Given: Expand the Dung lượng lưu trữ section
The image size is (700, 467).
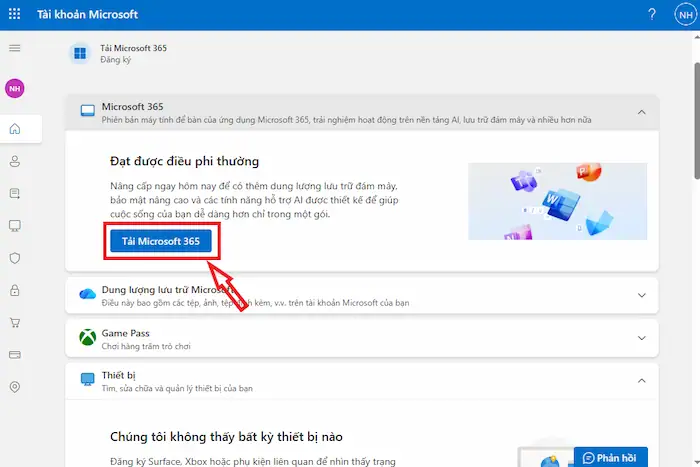Looking at the screenshot, I should (641, 295).
